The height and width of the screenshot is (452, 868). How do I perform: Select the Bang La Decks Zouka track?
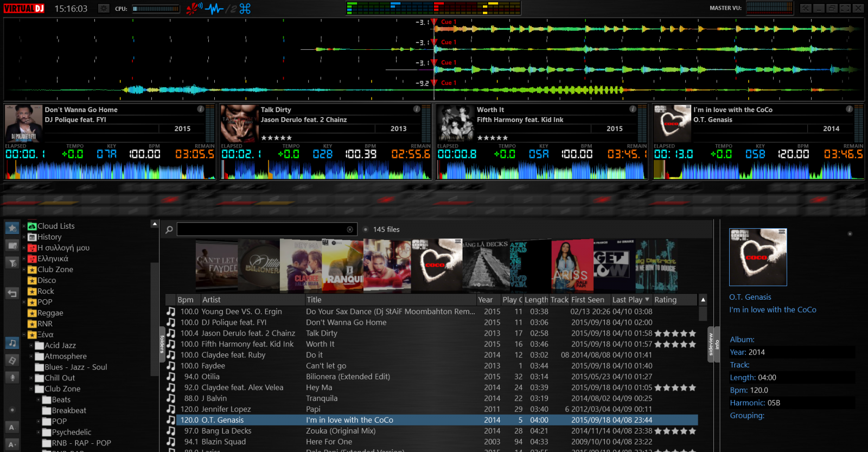coord(431,431)
